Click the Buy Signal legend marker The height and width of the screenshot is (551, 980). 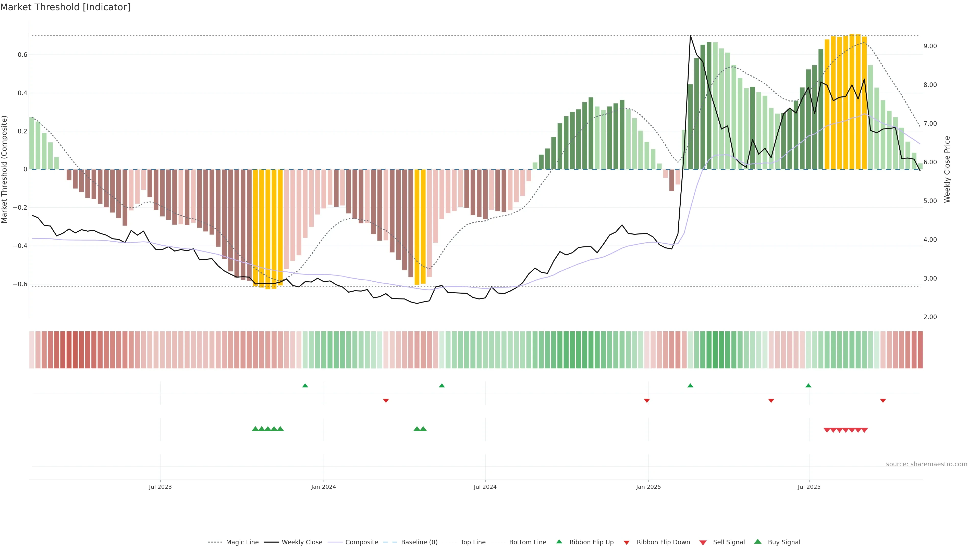[758, 542]
